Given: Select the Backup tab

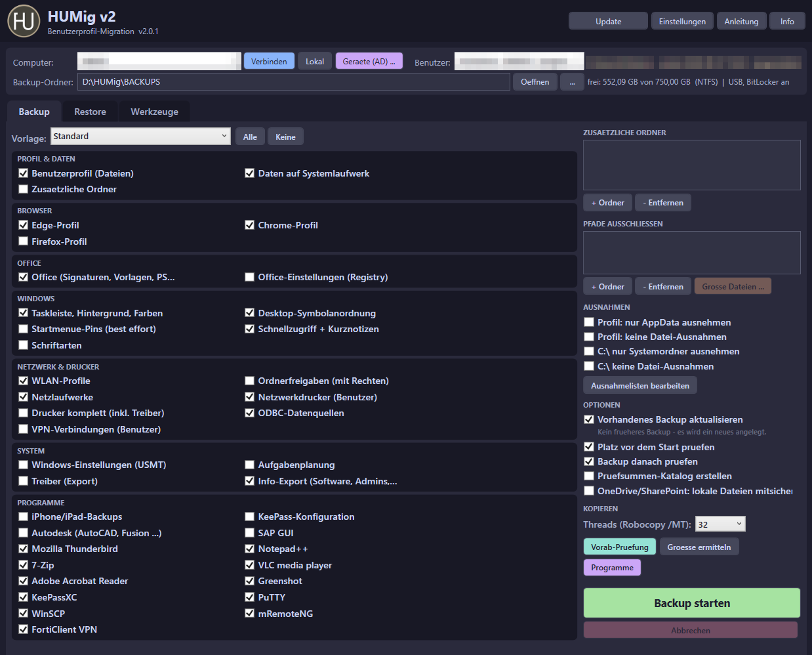Looking at the screenshot, I should pos(34,112).
